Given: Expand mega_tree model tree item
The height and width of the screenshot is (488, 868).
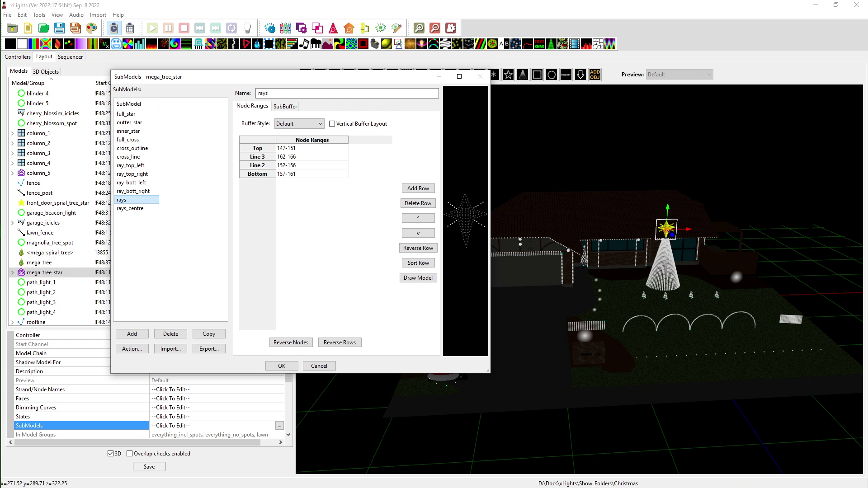Looking at the screenshot, I should click(x=13, y=262).
